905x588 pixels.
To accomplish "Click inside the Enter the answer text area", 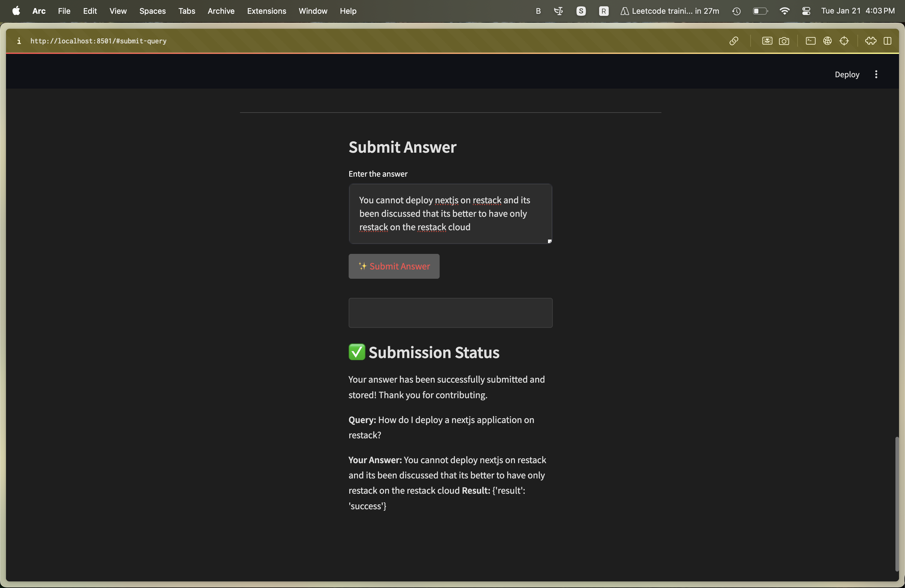I will tap(450, 213).
